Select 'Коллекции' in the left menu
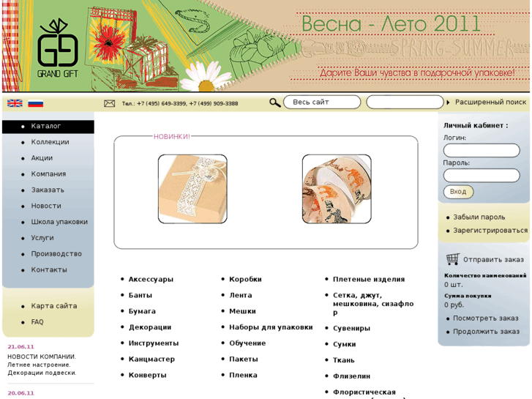Screen dimensions: 532x399 tap(50, 142)
